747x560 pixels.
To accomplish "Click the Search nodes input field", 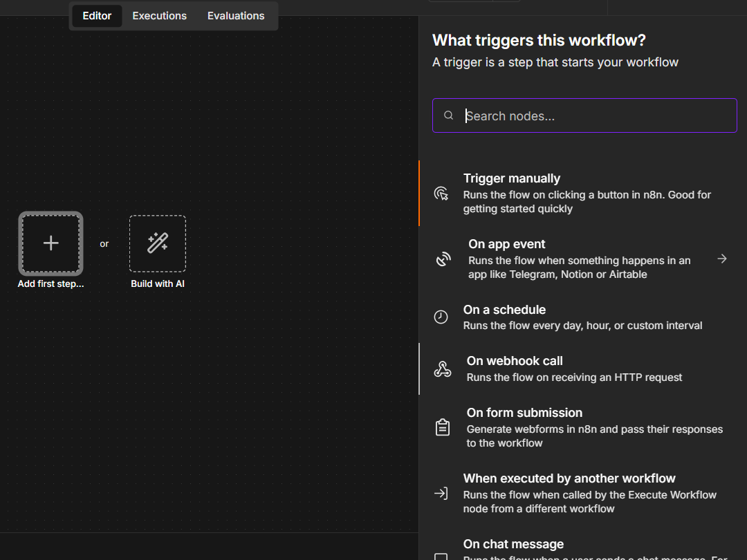I will [584, 115].
